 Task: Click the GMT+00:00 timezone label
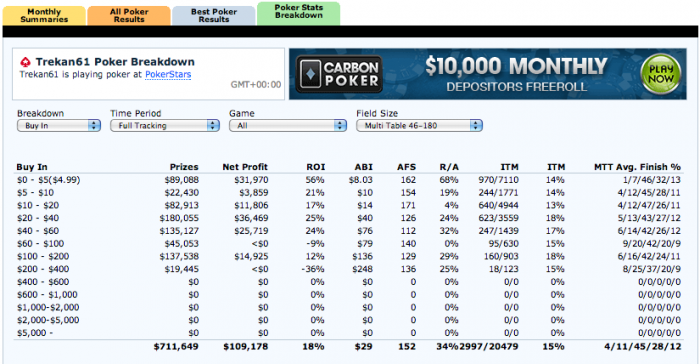[256, 84]
